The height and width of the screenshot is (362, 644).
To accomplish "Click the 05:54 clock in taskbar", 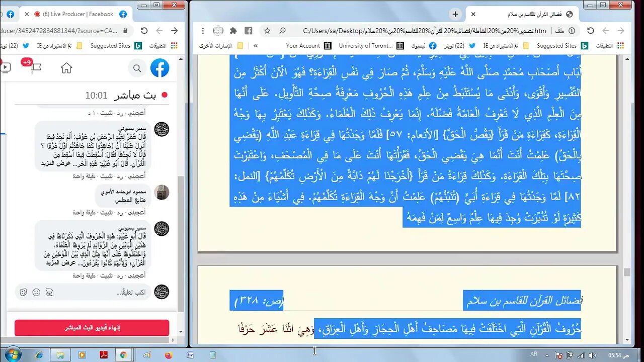I will (618, 355).
